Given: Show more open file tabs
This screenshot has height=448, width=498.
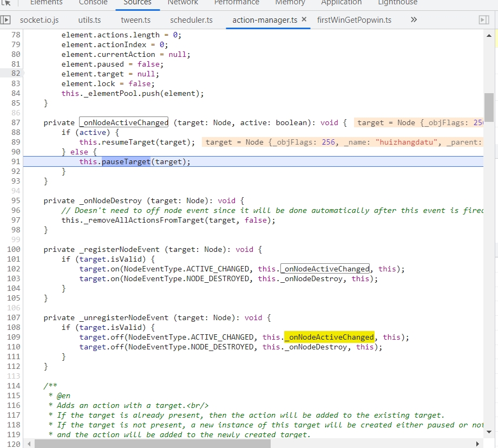Looking at the screenshot, I should pyautogui.click(x=414, y=20).
